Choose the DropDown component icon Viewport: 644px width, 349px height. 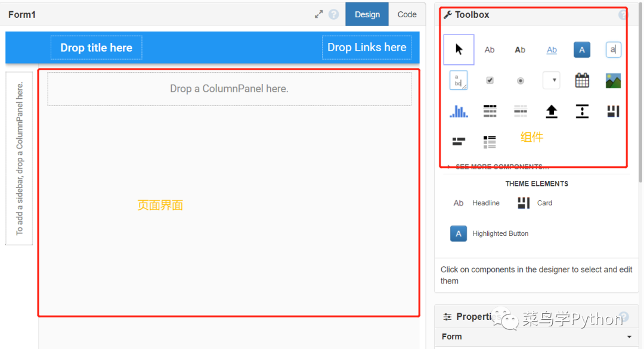tap(551, 80)
